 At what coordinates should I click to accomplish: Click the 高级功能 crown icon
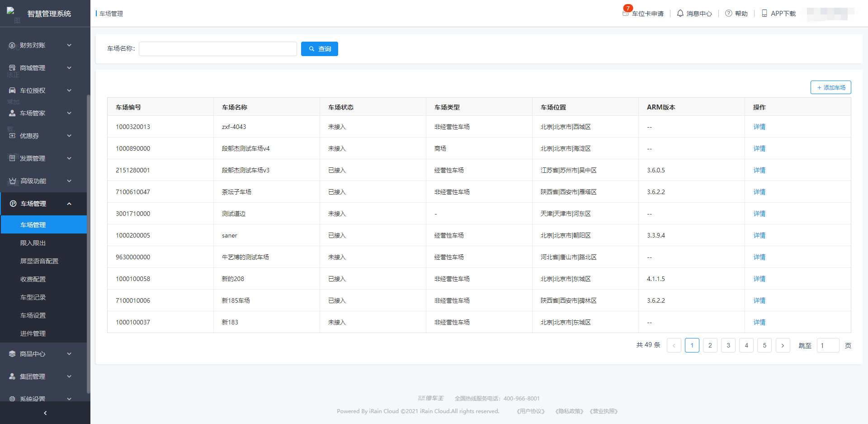[x=13, y=181]
